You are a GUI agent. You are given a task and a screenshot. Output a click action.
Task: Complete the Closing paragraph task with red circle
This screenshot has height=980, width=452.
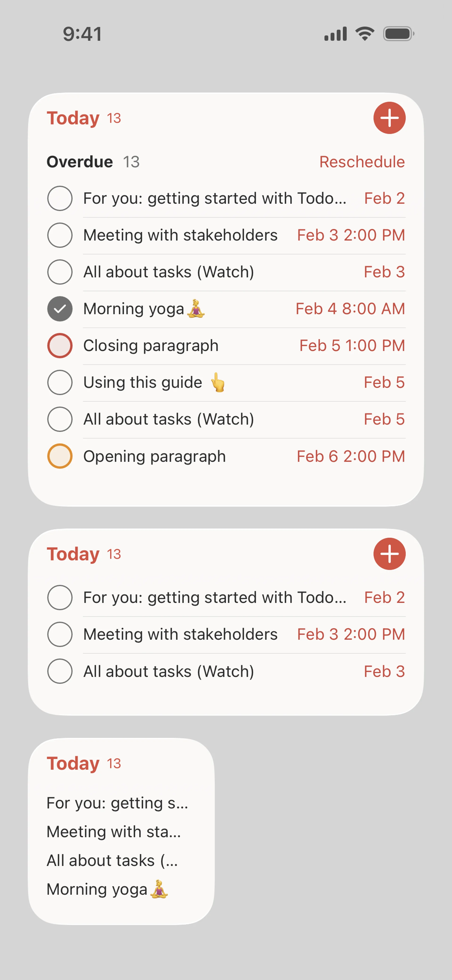click(x=60, y=345)
